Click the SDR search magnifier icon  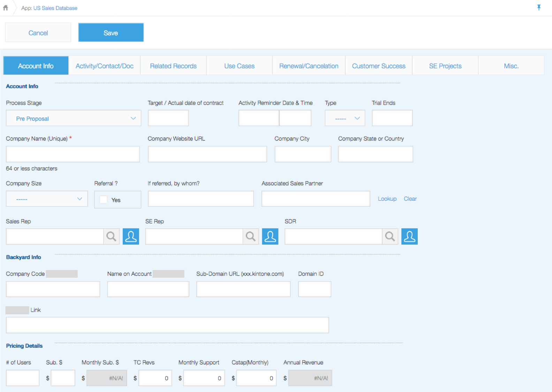[x=390, y=237]
